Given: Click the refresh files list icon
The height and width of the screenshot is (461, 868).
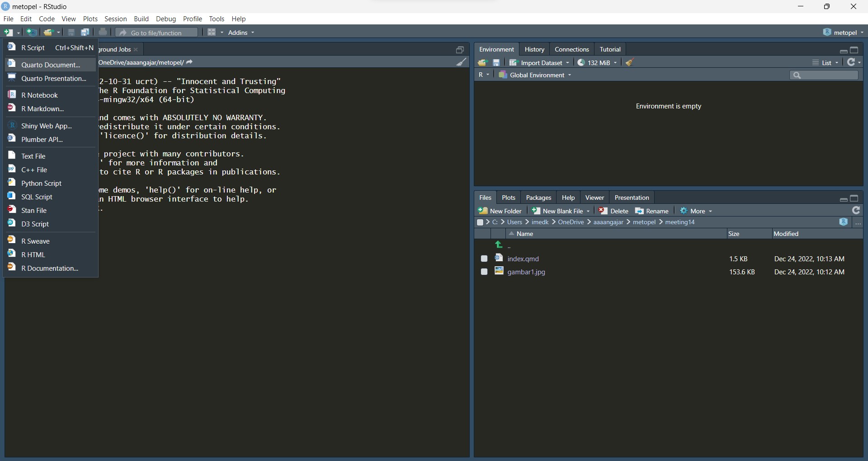Looking at the screenshot, I should (856, 211).
